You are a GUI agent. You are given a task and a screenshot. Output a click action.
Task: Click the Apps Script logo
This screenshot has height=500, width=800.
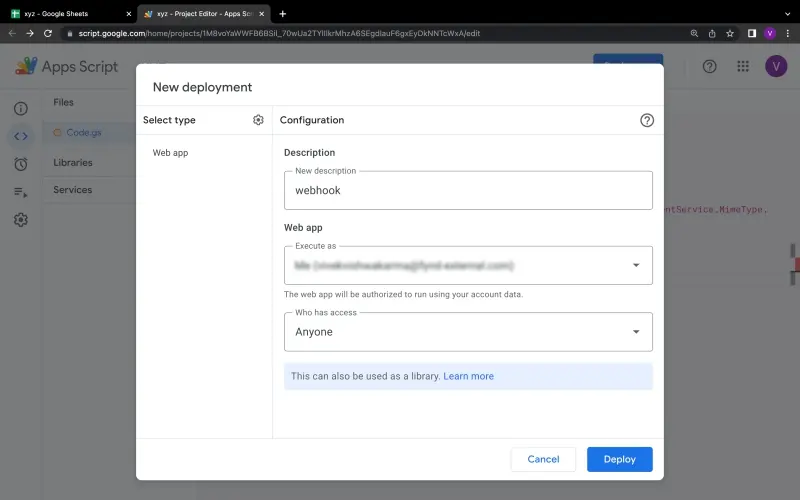click(x=66, y=66)
